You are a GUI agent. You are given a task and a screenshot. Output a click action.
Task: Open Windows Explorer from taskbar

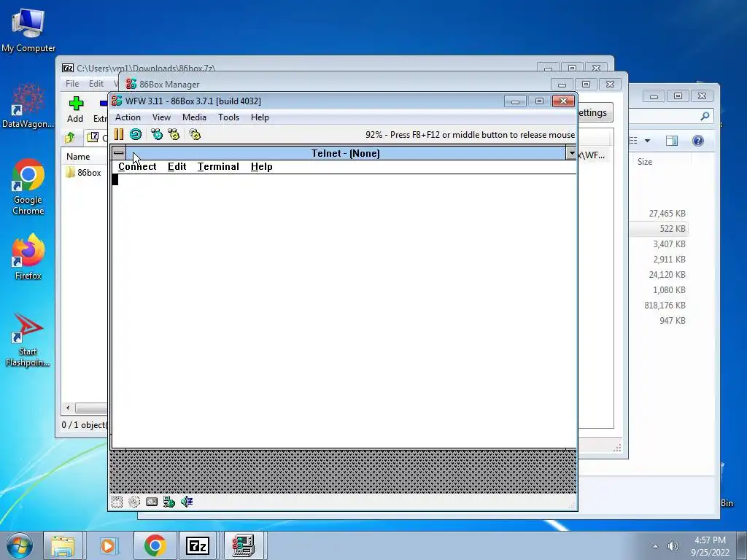[x=63, y=545]
